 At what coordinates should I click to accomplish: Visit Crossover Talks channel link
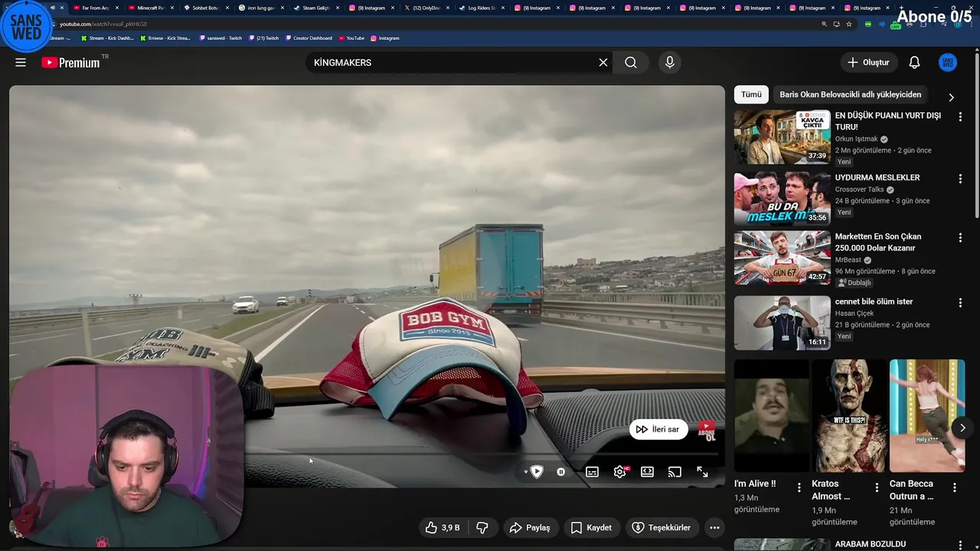tap(859, 189)
